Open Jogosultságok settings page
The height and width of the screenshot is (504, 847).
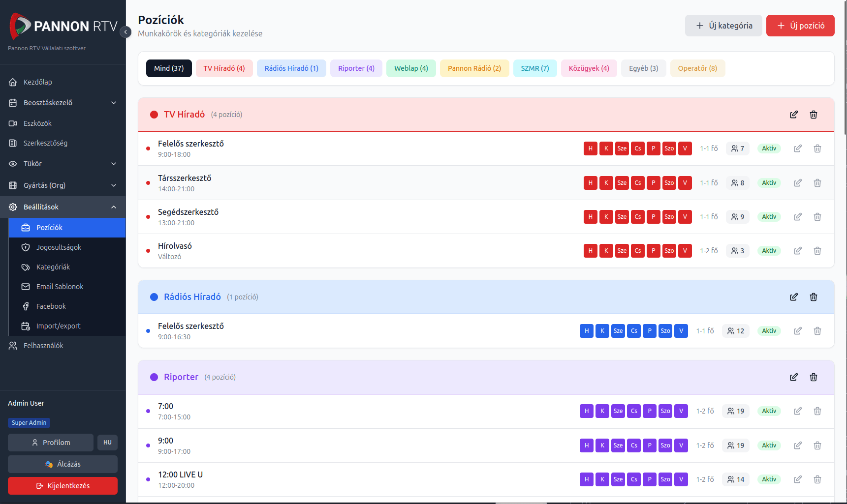[x=67, y=247]
